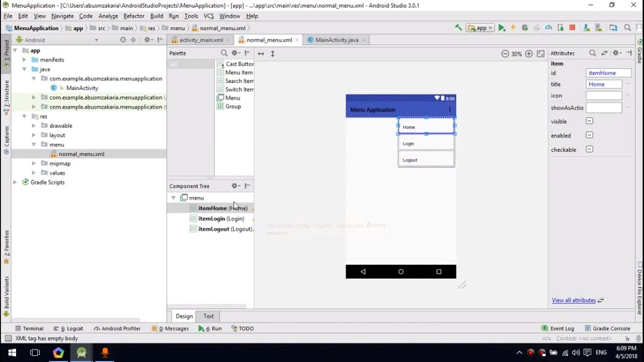Click the vertical expand arrows icon in design toolbar
This screenshot has width=644, height=362.
[273, 53]
